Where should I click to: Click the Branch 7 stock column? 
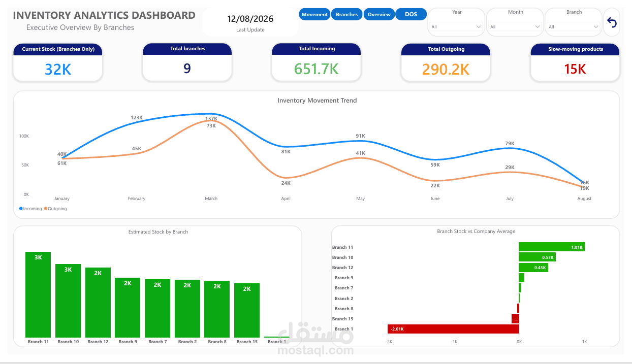(157, 309)
